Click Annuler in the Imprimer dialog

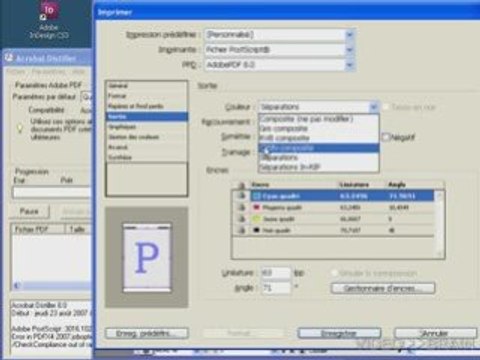435,333
